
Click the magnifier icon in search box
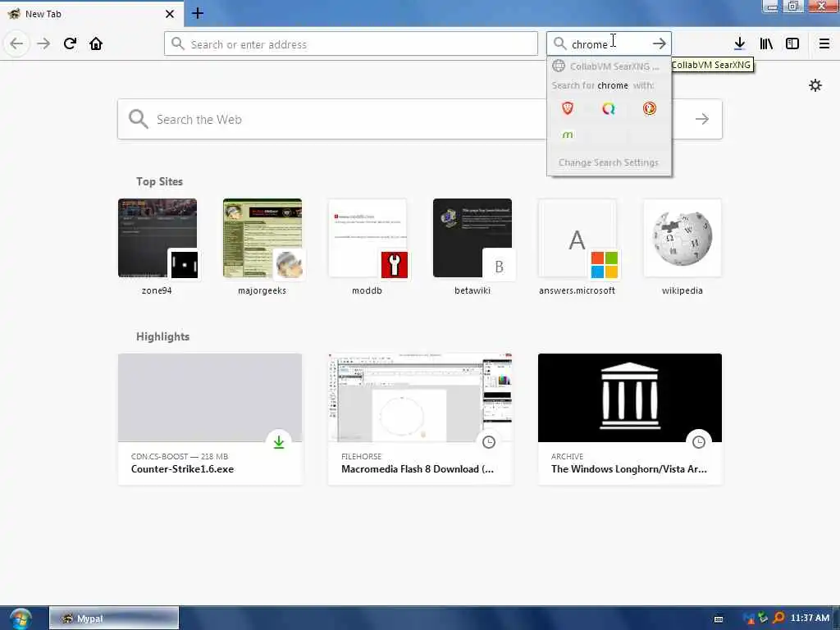click(559, 44)
